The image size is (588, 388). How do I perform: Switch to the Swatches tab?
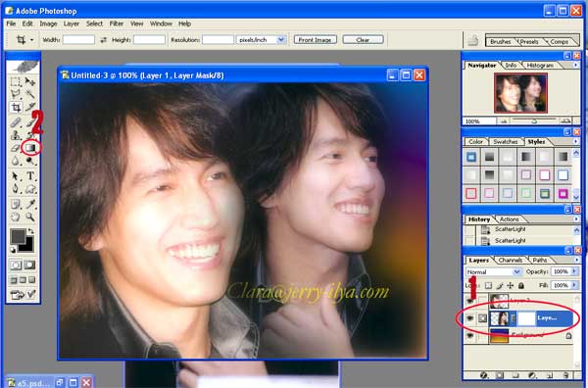click(505, 141)
